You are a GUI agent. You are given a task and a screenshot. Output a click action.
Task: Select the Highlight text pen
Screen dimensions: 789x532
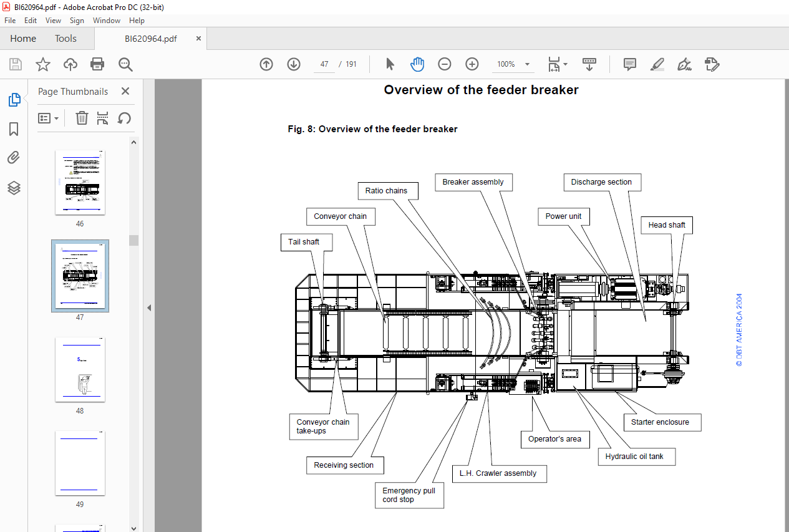coord(657,64)
